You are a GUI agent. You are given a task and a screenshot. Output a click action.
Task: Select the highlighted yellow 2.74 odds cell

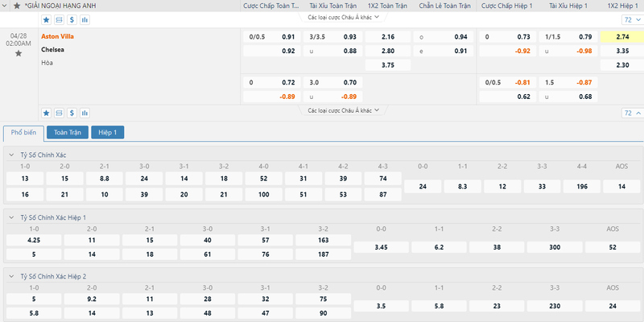(x=621, y=36)
